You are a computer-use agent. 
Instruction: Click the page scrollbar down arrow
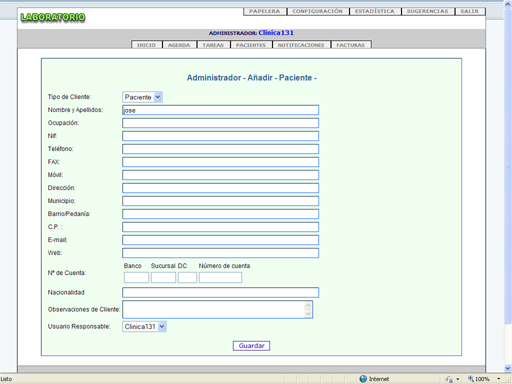(508, 368)
